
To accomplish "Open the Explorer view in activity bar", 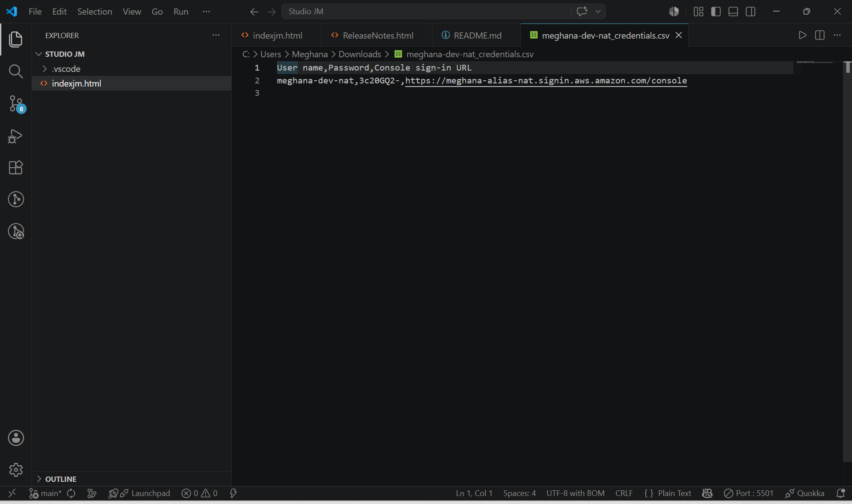I will [x=16, y=39].
